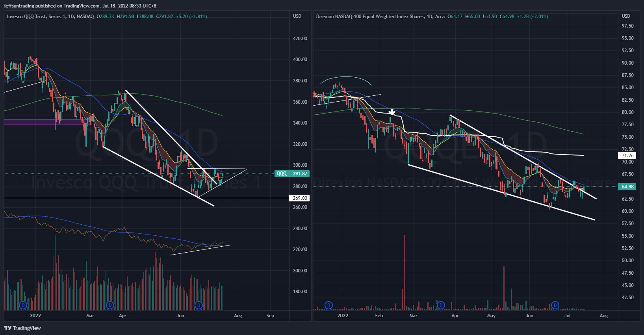This screenshot has width=644, height=335.
Task: Click the 200.00 price axis label
Action: pos(300,271)
